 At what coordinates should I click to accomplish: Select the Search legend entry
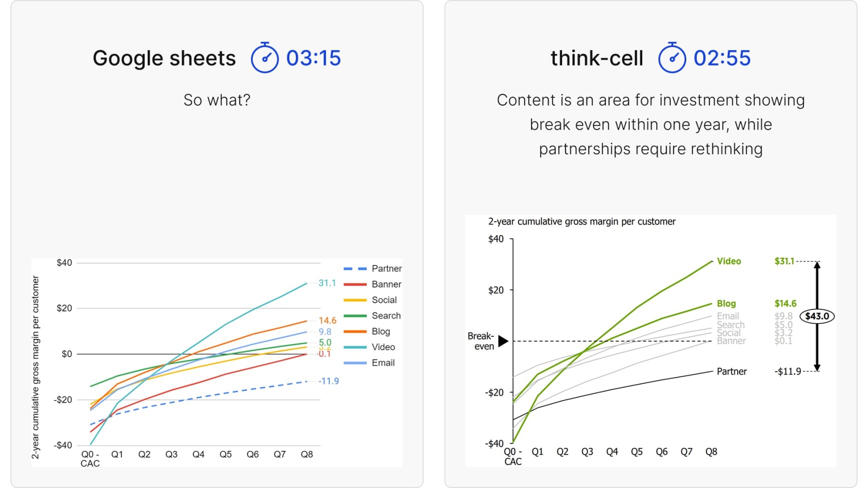[372, 316]
